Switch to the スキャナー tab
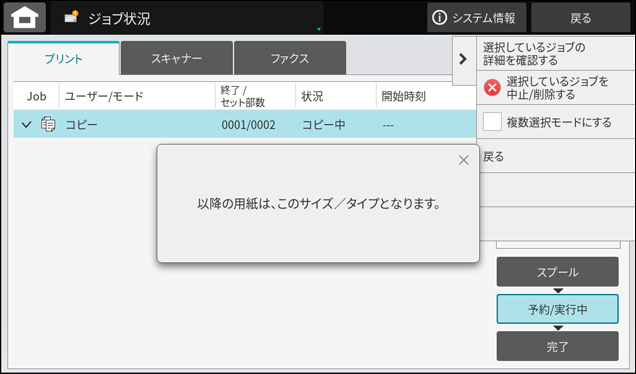Viewport: 636px width, 374px height. 176,58
